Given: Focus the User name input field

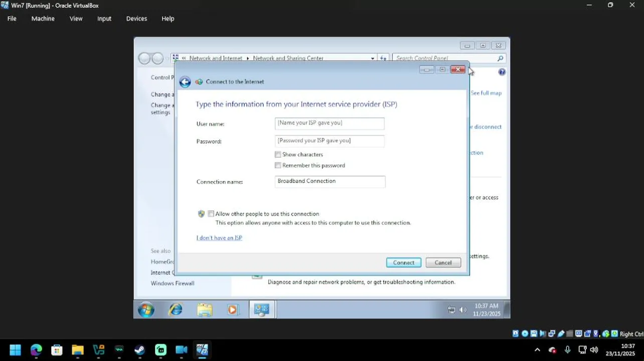Looking at the screenshot, I should click(x=330, y=123).
